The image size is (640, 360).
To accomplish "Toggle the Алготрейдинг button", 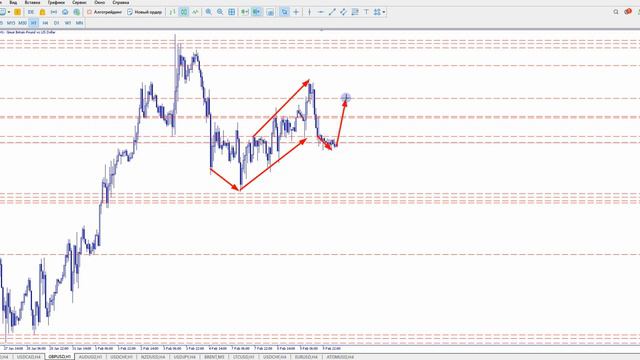I will pyautogui.click(x=104, y=12).
